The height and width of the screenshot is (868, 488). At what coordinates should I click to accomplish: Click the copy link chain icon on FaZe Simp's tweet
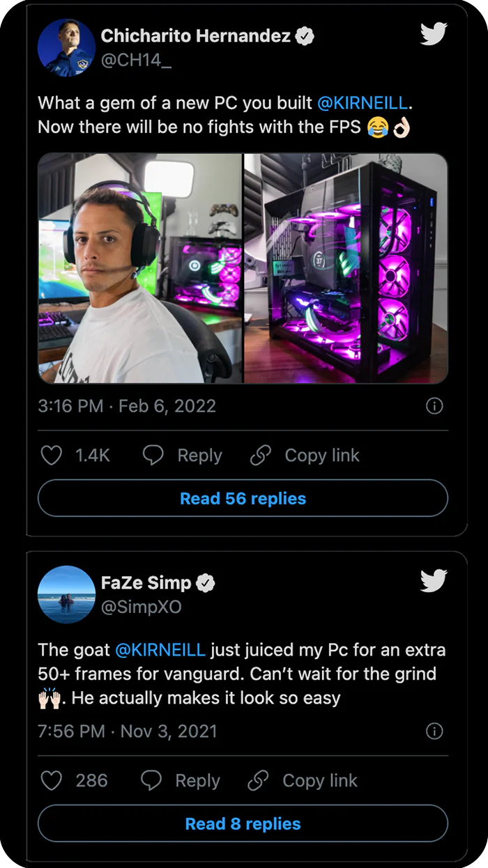[259, 780]
